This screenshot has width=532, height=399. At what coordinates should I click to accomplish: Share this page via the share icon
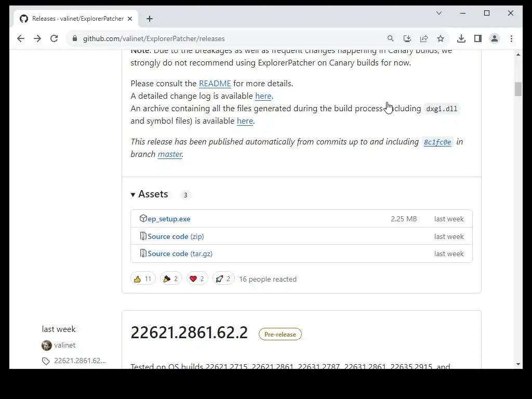(x=424, y=38)
